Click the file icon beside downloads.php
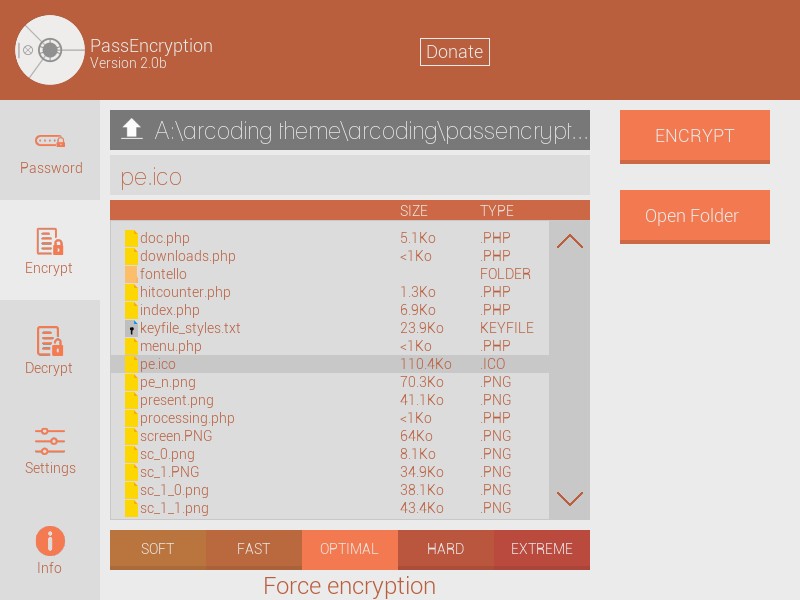The image size is (800, 600). tap(131, 256)
